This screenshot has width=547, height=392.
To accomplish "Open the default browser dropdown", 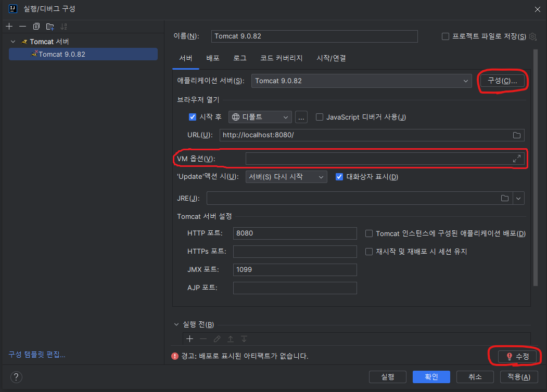I will (260, 117).
